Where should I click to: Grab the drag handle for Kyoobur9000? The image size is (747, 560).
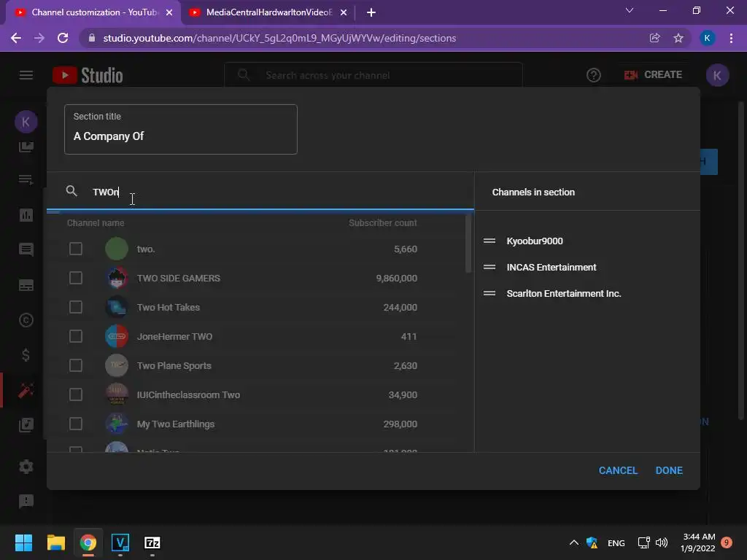click(x=489, y=241)
